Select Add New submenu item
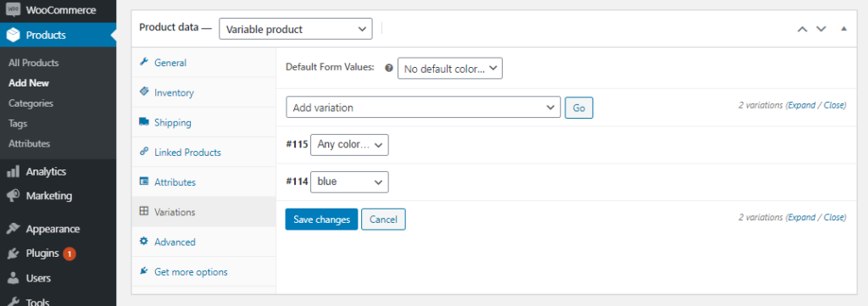This screenshot has width=868, height=306. [29, 83]
